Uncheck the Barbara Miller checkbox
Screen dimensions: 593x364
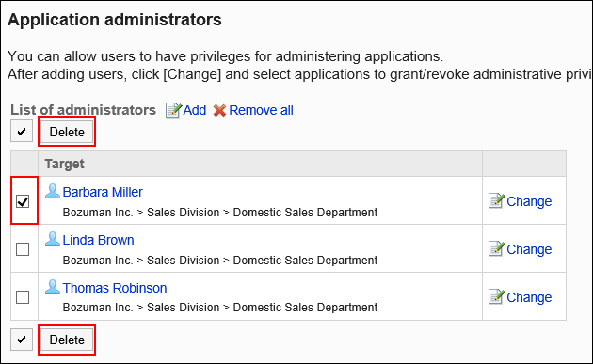tap(23, 201)
